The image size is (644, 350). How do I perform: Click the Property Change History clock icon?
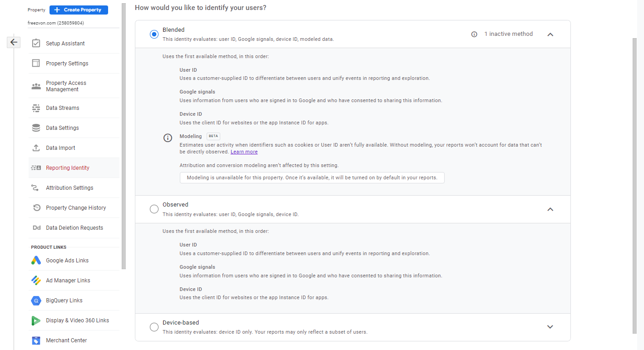click(36, 208)
